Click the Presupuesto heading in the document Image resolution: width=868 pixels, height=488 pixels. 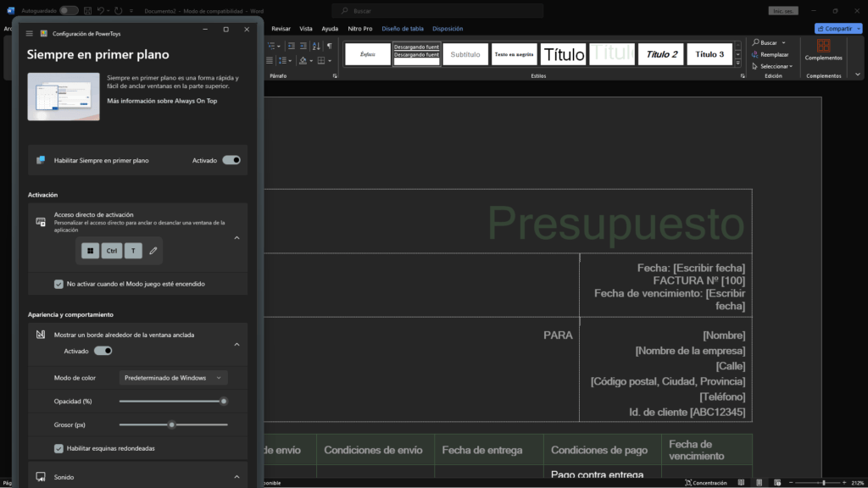point(615,223)
